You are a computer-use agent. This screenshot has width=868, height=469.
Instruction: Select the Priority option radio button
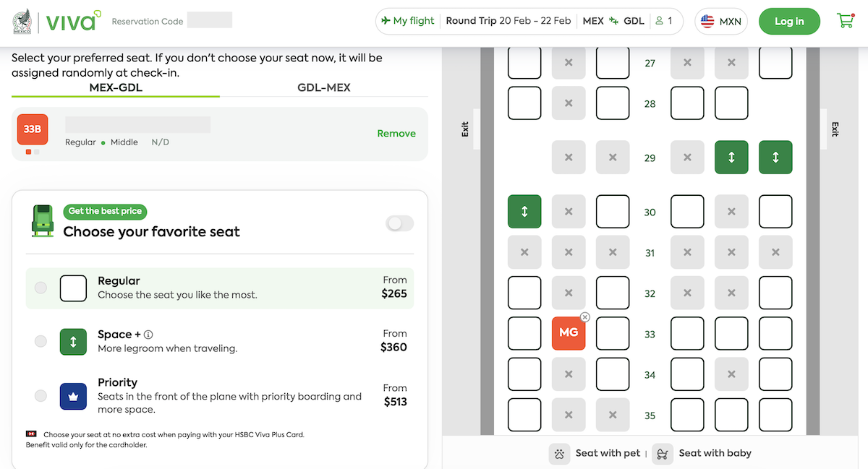tap(41, 396)
